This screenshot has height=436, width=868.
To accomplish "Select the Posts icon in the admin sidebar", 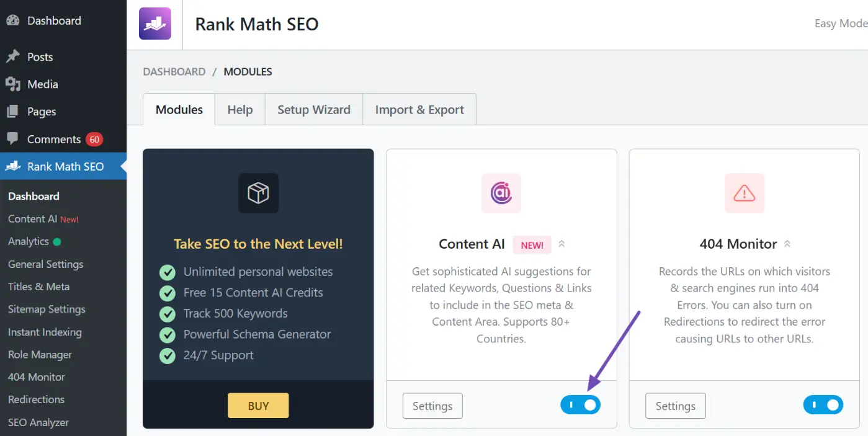I will (x=12, y=56).
